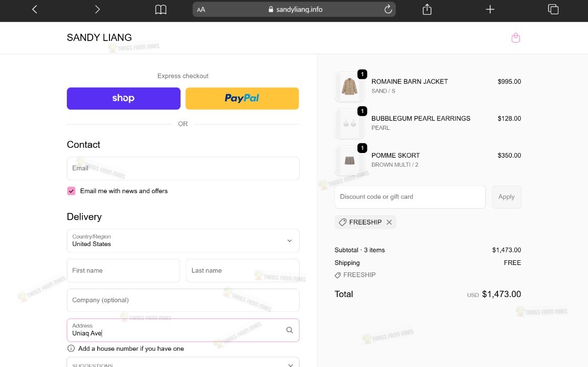The image size is (588, 367).
Task: Click the Discount code or gift card field
Action: click(x=410, y=197)
